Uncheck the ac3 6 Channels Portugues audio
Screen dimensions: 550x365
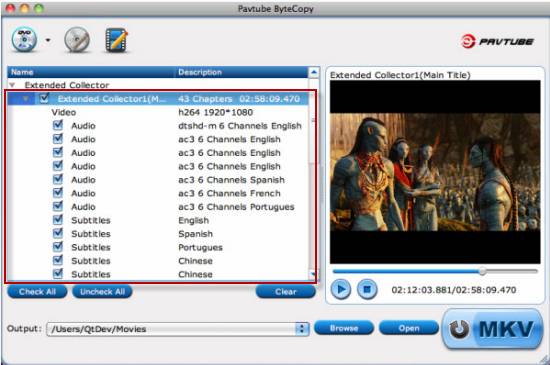tap(58, 206)
